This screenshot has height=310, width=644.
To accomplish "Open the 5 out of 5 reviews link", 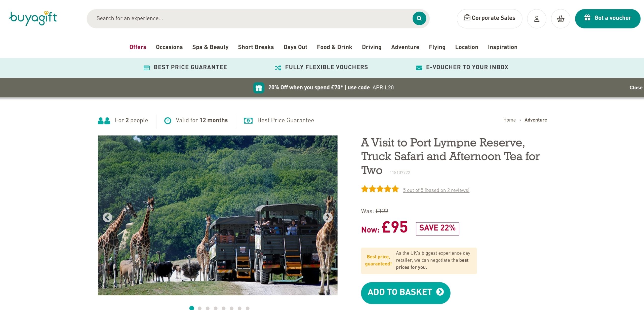I will [436, 190].
